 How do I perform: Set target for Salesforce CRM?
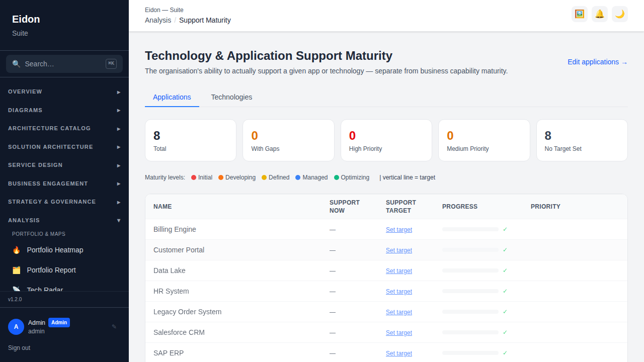coord(399,333)
